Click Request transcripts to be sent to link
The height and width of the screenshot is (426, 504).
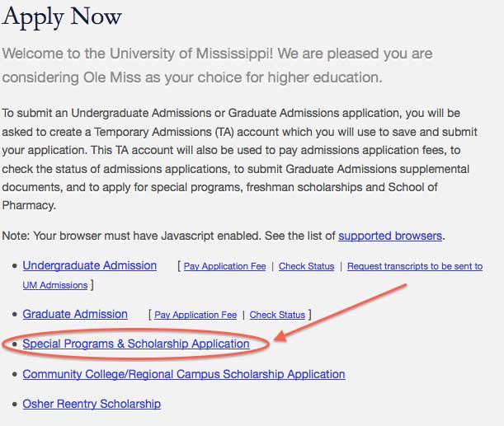pos(415,266)
